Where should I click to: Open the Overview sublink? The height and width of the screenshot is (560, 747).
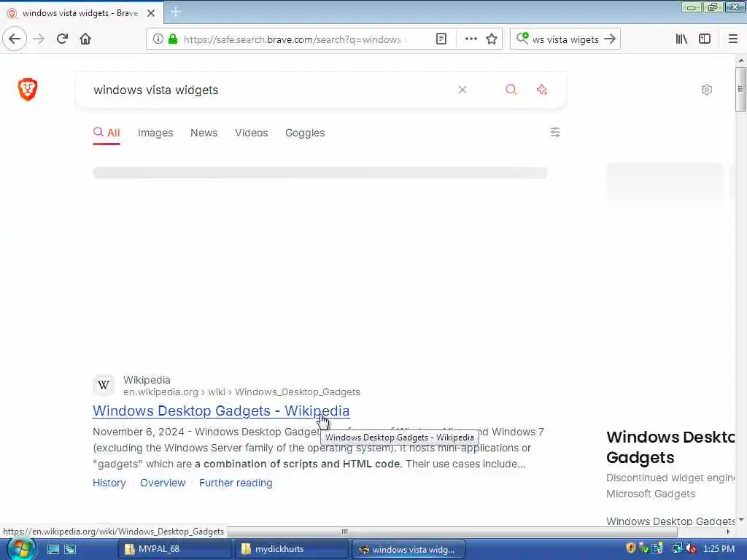(x=163, y=483)
